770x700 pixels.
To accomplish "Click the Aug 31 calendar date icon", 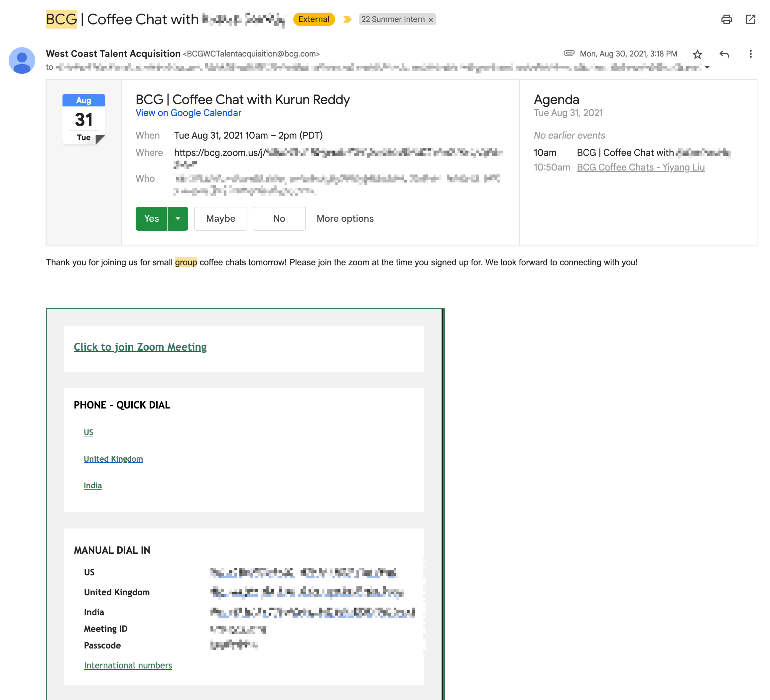I will pos(84,119).
